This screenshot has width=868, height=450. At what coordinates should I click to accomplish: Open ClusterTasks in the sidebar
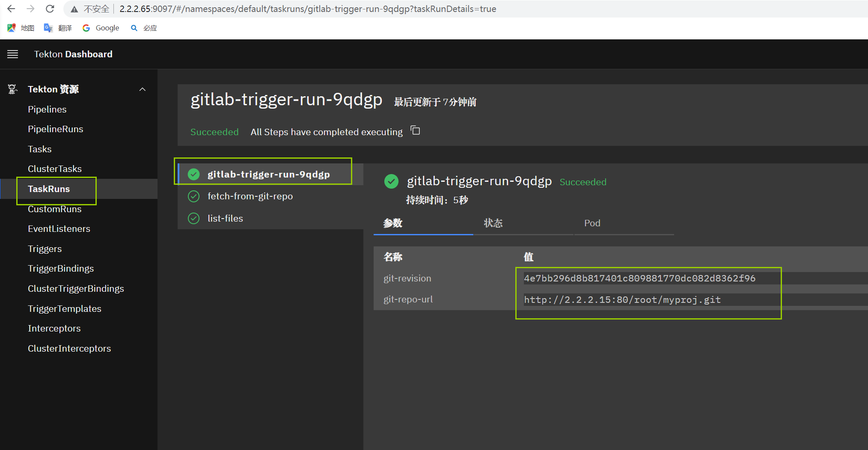point(55,169)
